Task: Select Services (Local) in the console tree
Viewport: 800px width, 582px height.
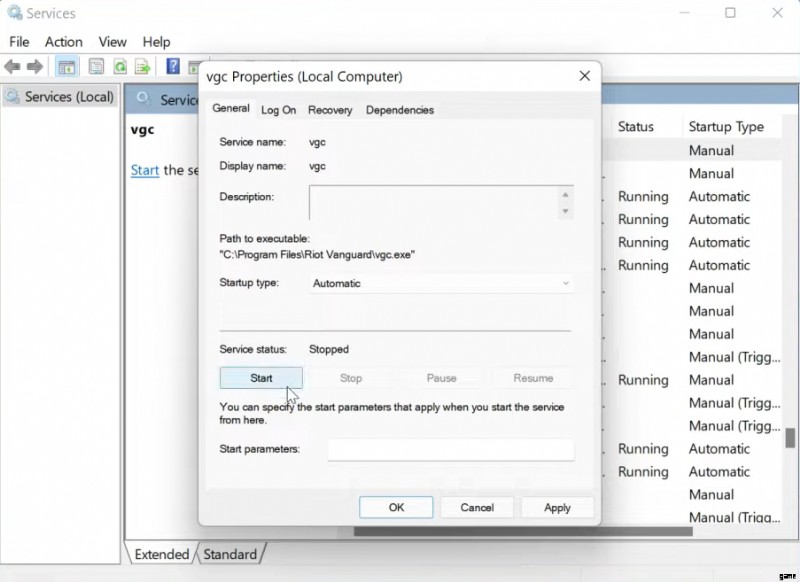Action: (68, 97)
